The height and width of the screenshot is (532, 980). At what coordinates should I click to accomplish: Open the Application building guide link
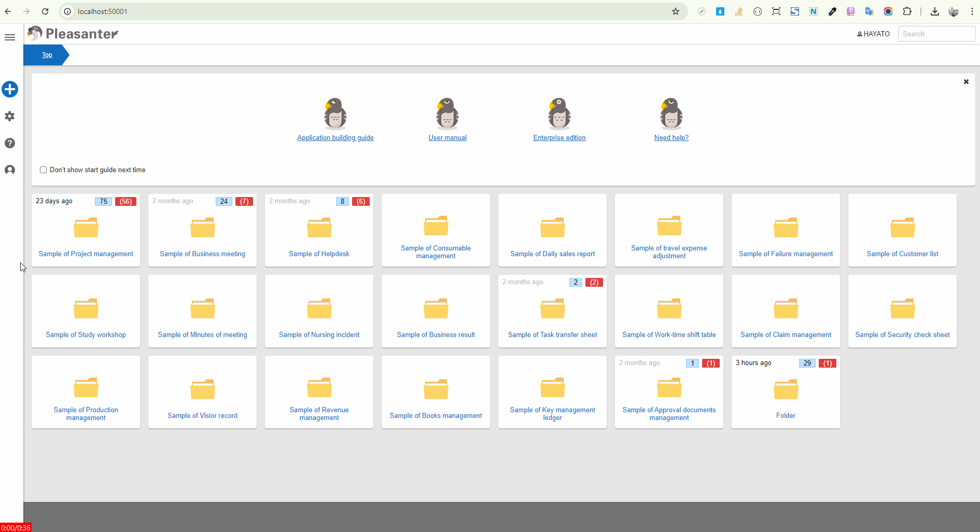335,138
